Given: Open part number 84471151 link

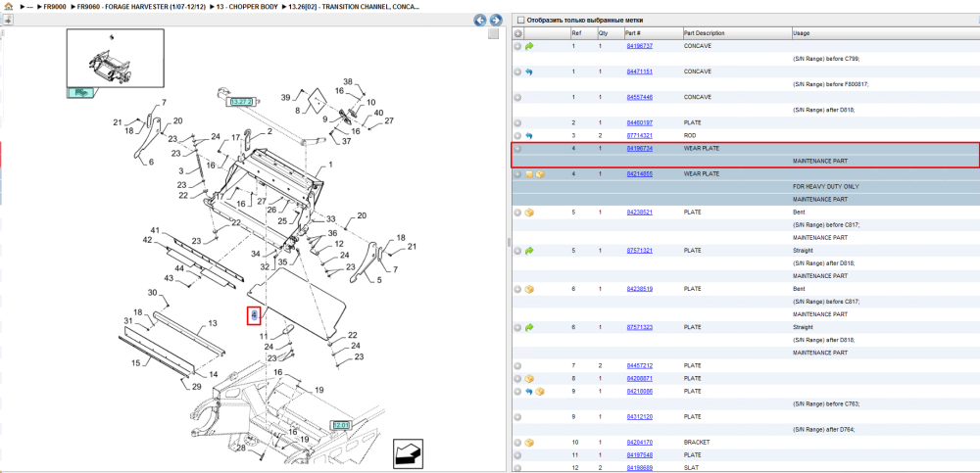Looking at the screenshot, I should (x=639, y=71).
